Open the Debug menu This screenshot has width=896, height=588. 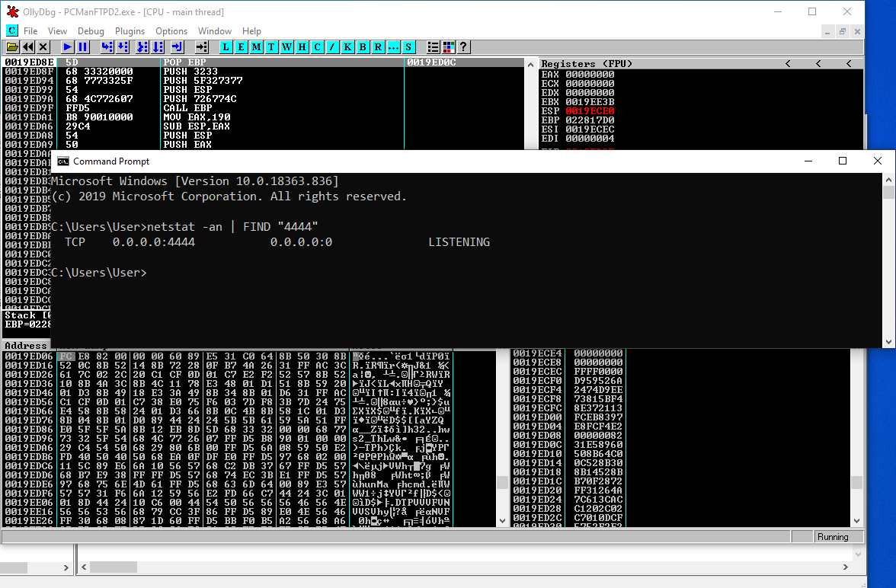click(91, 31)
